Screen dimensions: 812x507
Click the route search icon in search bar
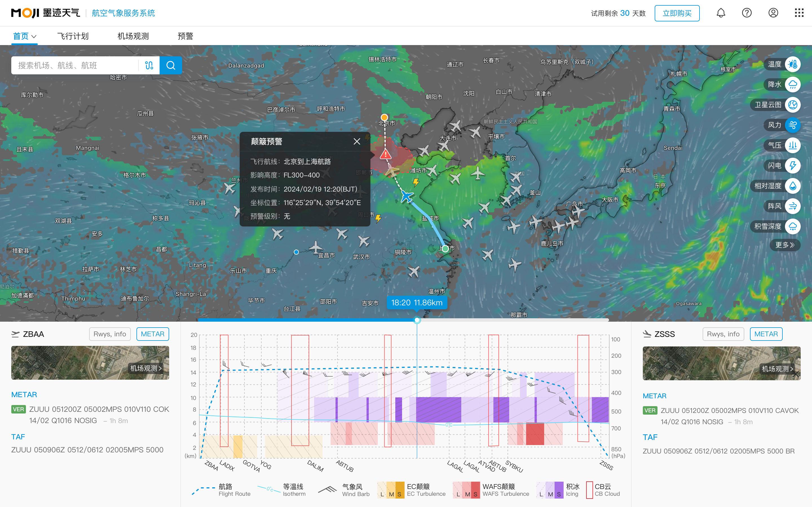pos(149,65)
